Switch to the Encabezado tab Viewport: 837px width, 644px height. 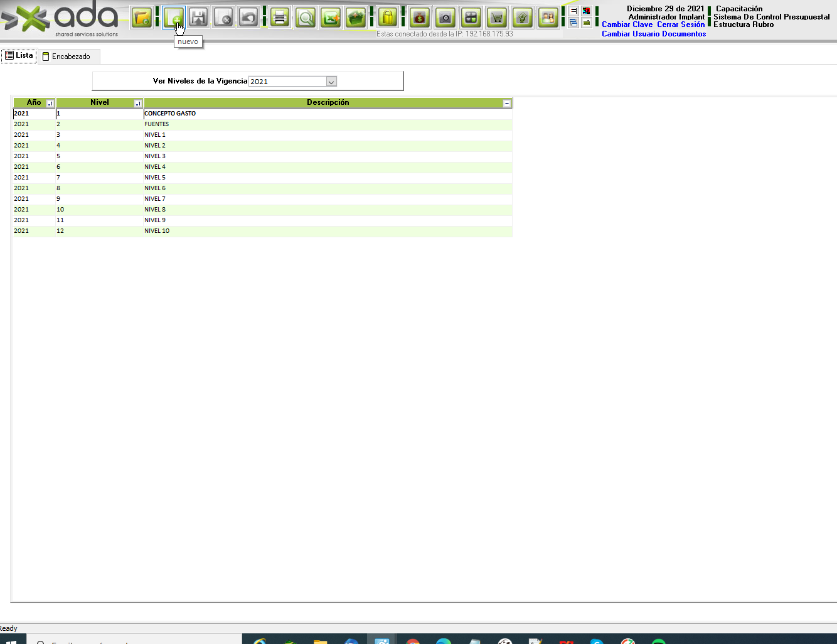pyautogui.click(x=67, y=56)
